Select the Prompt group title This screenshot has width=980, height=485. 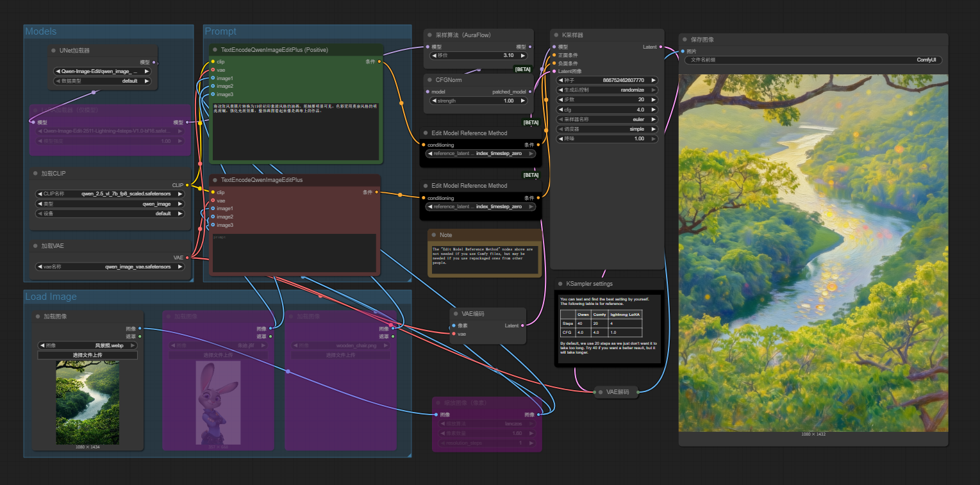click(220, 31)
